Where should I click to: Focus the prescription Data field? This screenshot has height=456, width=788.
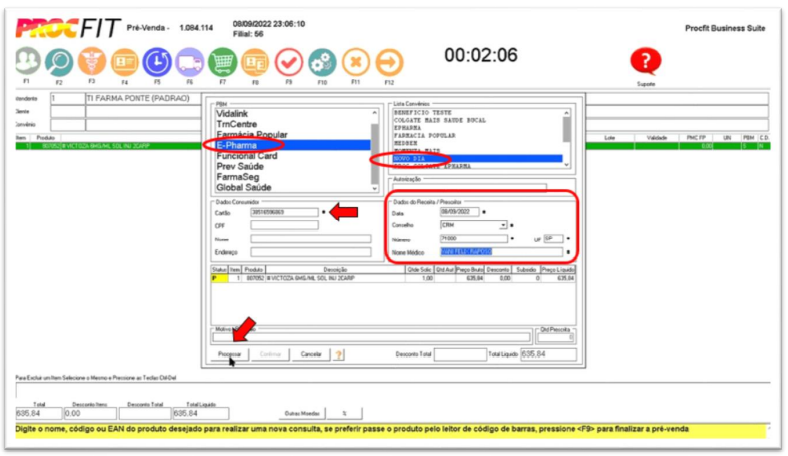point(459,212)
